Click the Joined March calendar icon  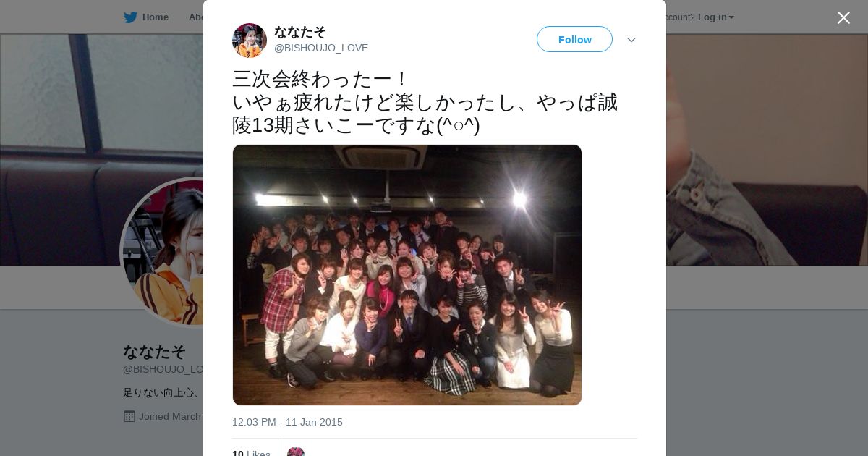pos(129,416)
